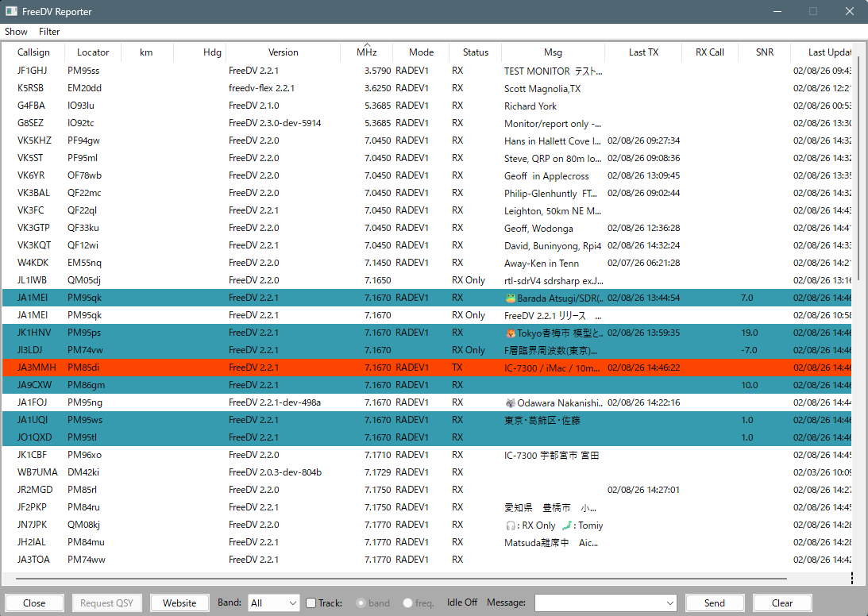
Task: Click the phone emoji before Tomiy
Action: (x=567, y=526)
